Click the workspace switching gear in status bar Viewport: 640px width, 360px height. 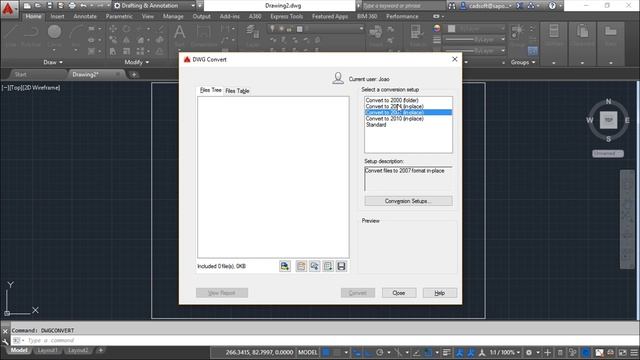[529, 352]
